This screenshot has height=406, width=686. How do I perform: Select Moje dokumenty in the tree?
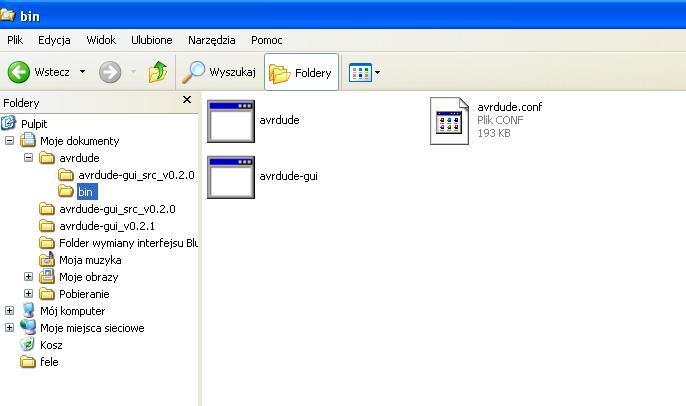pos(80,141)
